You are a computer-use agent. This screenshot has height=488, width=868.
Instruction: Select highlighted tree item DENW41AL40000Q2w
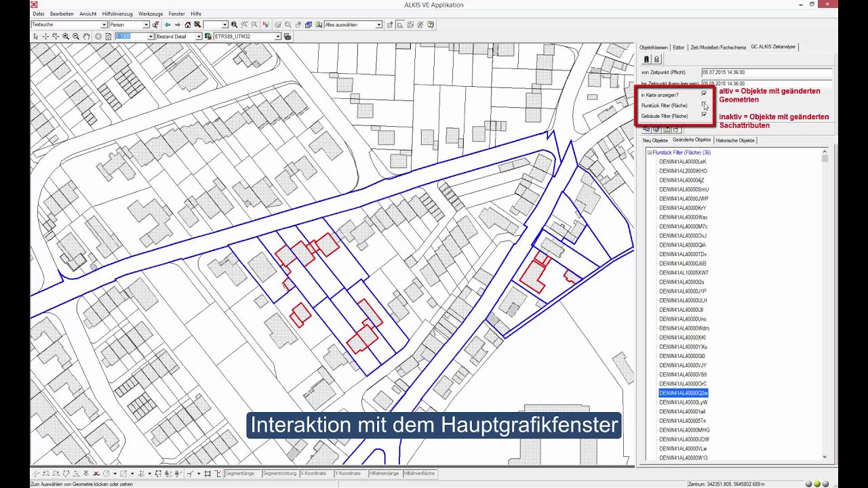pyautogui.click(x=684, y=393)
